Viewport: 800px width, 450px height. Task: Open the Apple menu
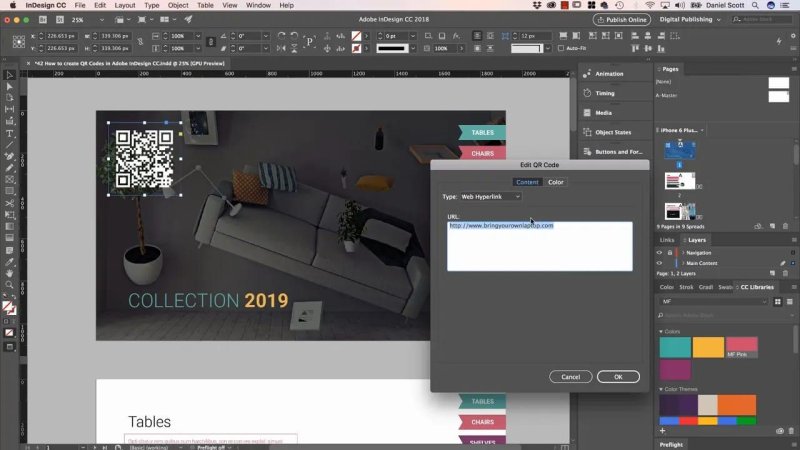12,5
